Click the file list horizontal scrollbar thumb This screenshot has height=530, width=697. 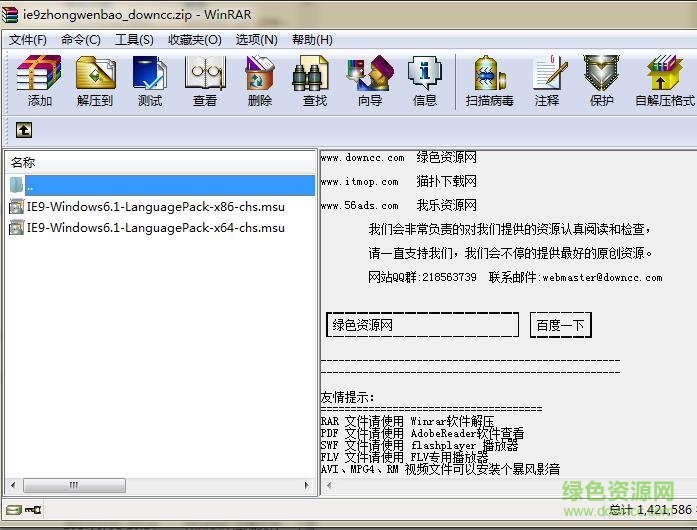[x=74, y=485]
